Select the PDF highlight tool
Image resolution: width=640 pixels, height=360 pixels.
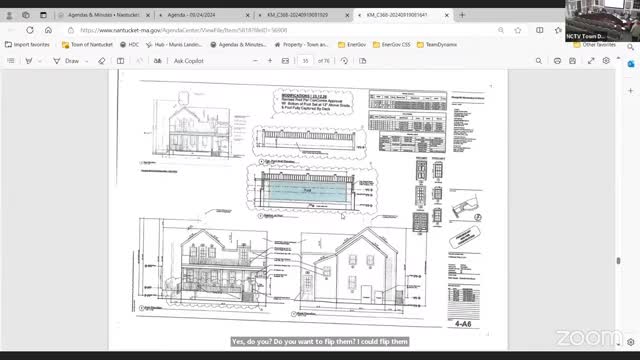29,61
